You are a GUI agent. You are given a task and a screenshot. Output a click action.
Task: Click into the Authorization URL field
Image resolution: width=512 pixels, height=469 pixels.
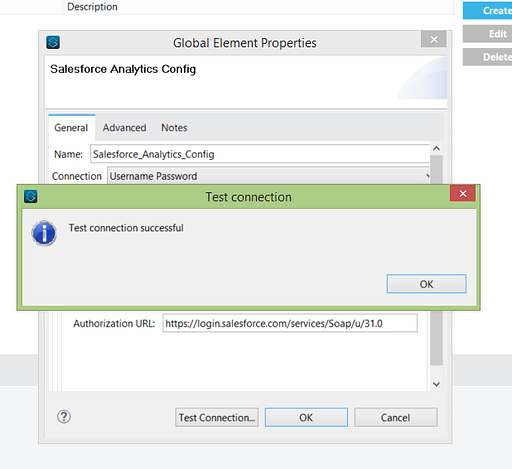(290, 323)
